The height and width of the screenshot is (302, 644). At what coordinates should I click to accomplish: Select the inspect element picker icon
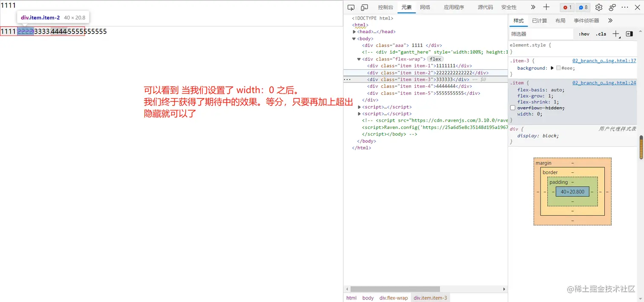point(351,7)
